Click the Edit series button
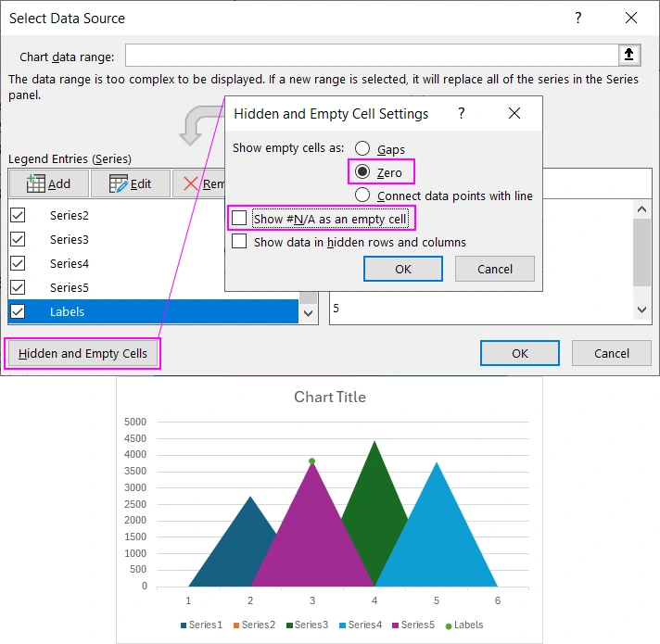The width and height of the screenshot is (660, 644). [x=131, y=183]
